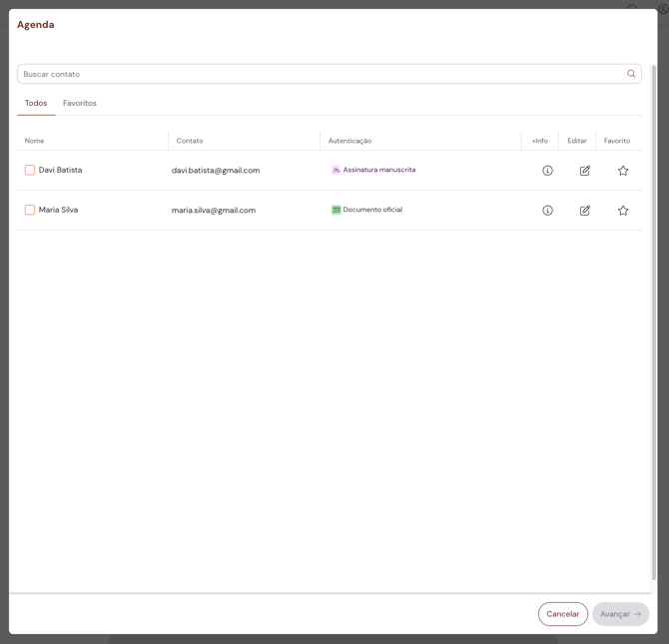The height and width of the screenshot is (644, 669).
Task: Click the Documento oficial icon
Action: click(336, 211)
